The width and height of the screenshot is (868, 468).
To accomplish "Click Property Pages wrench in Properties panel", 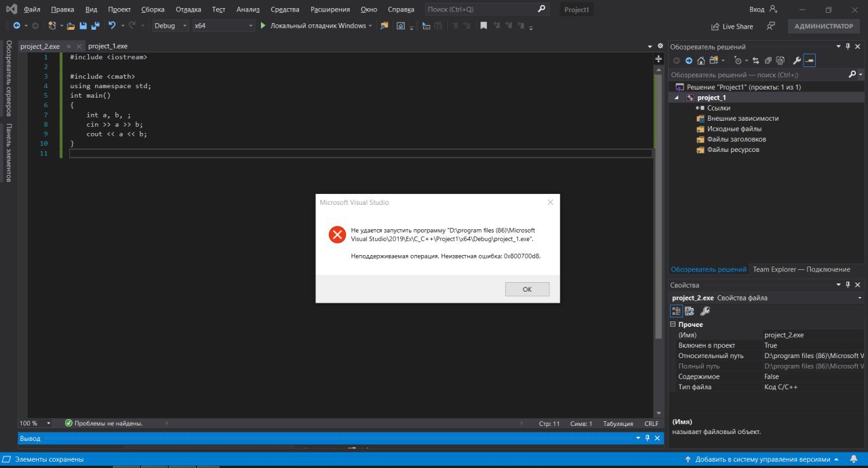I will click(x=705, y=311).
